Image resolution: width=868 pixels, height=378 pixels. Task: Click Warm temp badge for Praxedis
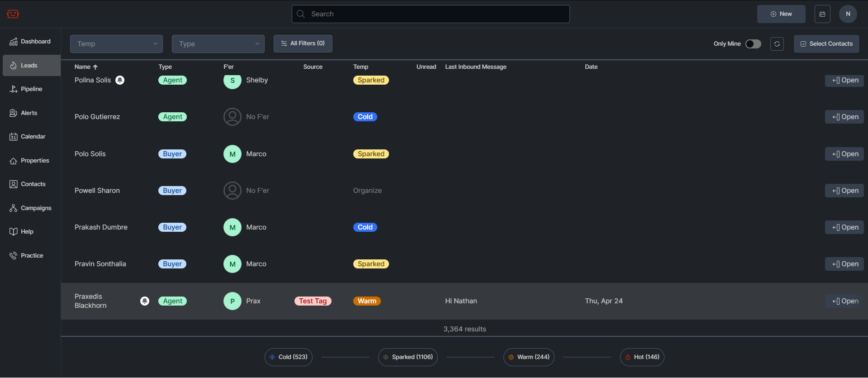[366, 301]
